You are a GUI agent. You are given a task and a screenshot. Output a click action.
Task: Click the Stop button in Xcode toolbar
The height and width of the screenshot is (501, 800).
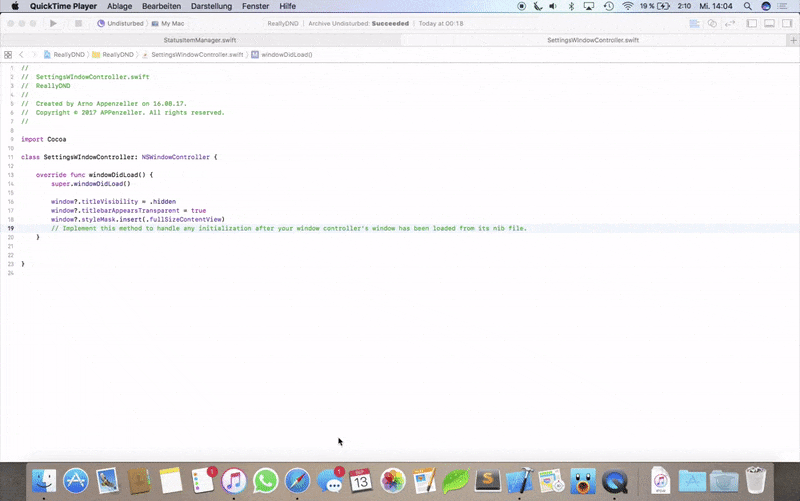tap(78, 23)
